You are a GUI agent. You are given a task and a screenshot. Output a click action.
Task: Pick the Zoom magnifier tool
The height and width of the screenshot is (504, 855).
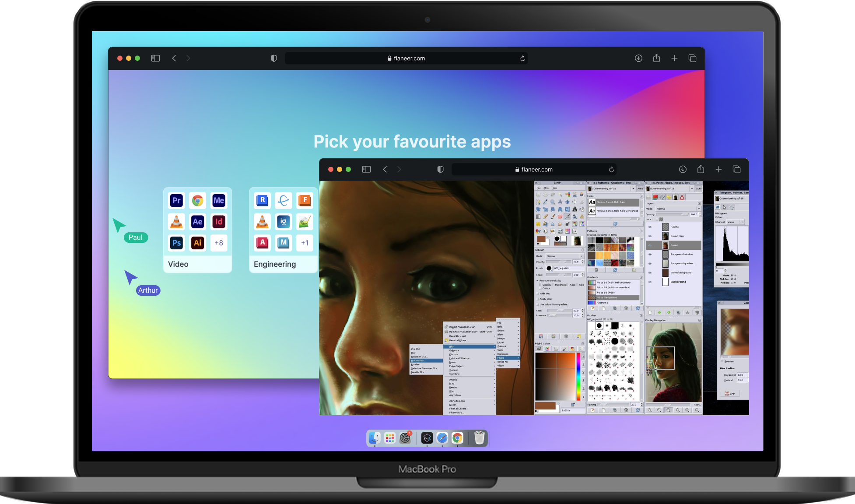pos(553,202)
